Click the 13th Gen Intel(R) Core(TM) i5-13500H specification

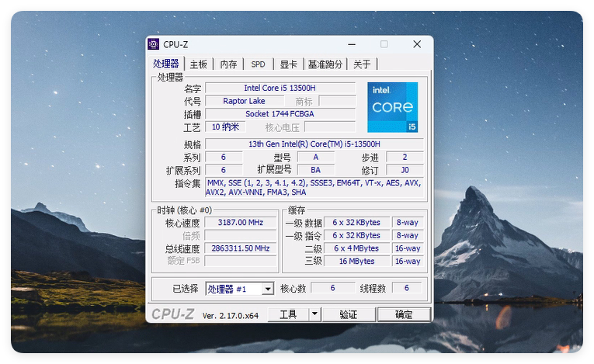pyautogui.click(x=314, y=144)
